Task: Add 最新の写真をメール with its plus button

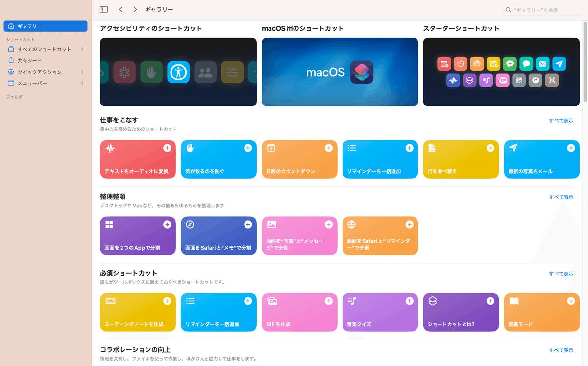Action: 571,148
